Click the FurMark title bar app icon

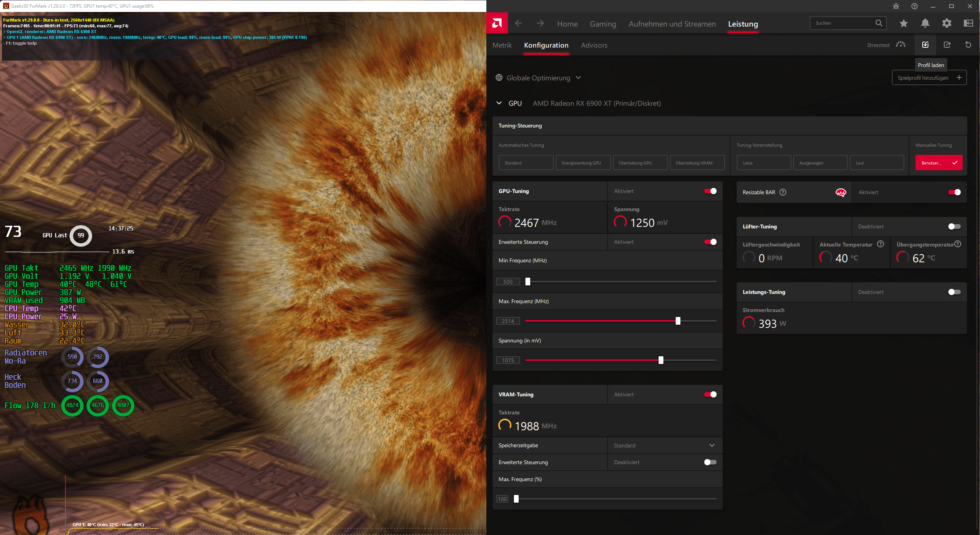point(6,6)
